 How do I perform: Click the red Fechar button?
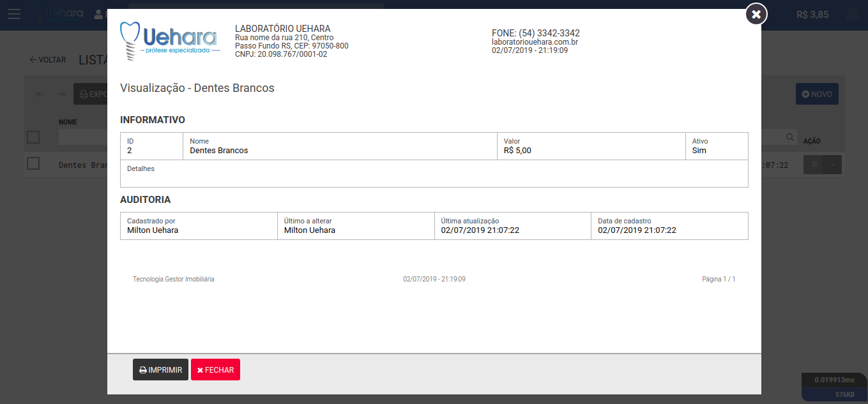point(215,370)
